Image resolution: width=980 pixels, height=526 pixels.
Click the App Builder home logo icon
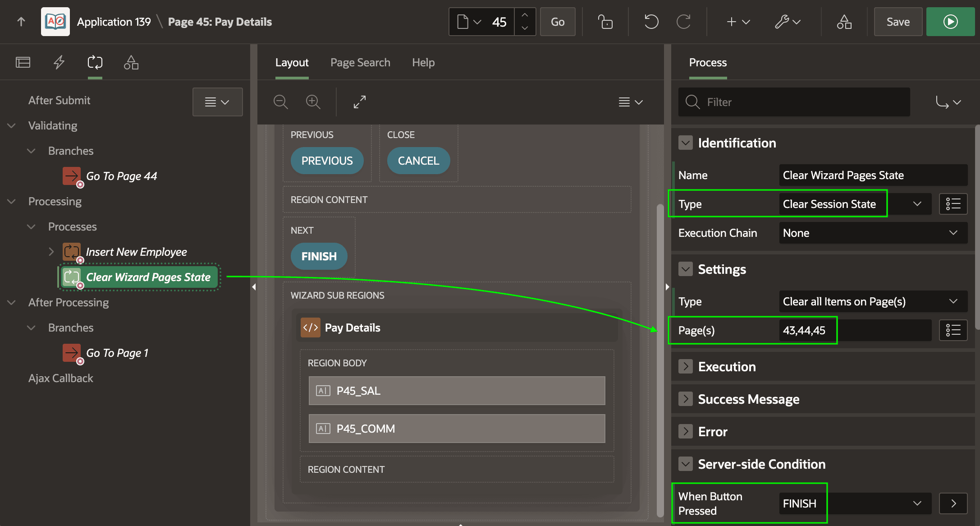(55, 22)
